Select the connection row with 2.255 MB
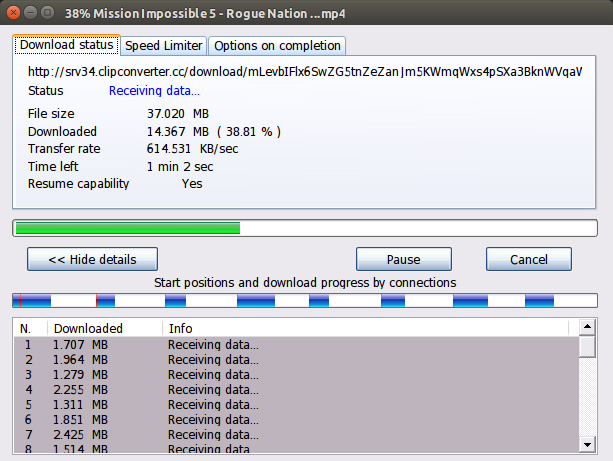Image resolution: width=613 pixels, height=461 pixels. click(296, 390)
